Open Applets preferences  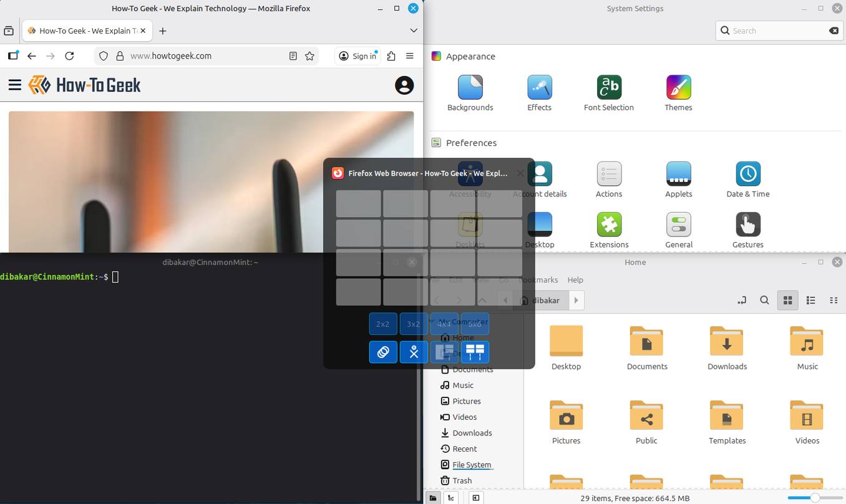coord(679,180)
